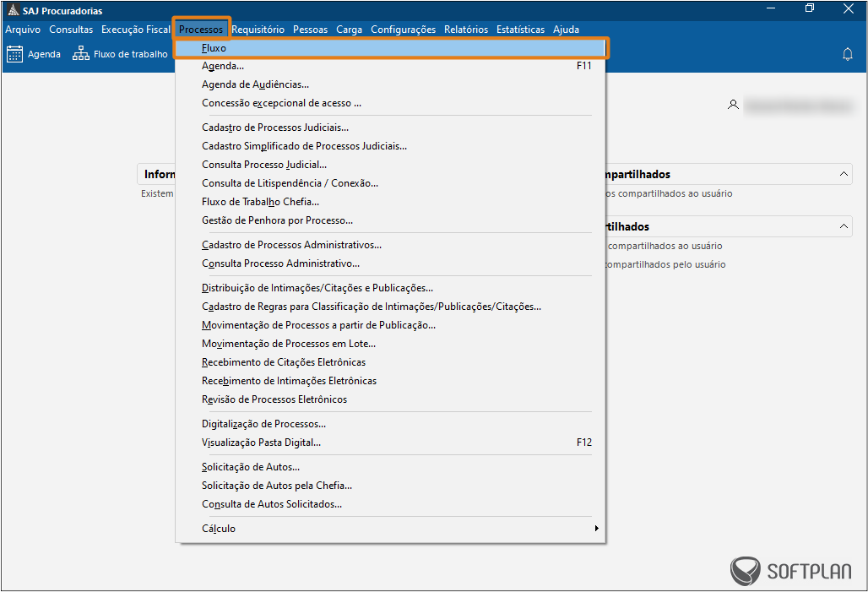
Task: Open Fluxo de Trabalho Chefia...
Action: (x=390, y=202)
